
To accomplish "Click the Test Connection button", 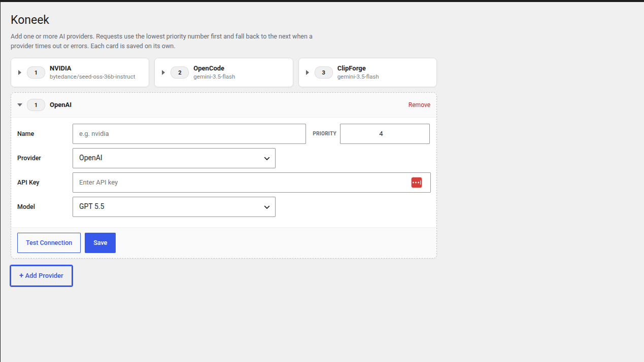I will click(49, 243).
